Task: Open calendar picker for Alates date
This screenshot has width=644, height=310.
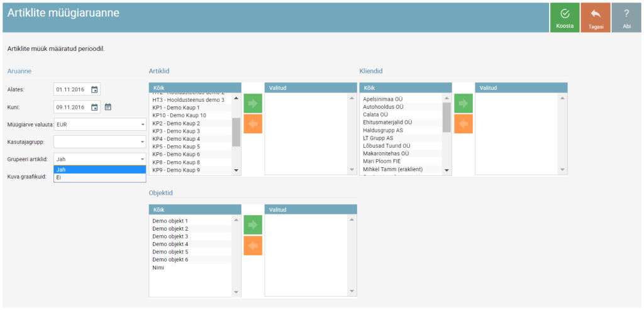Action: (94, 89)
